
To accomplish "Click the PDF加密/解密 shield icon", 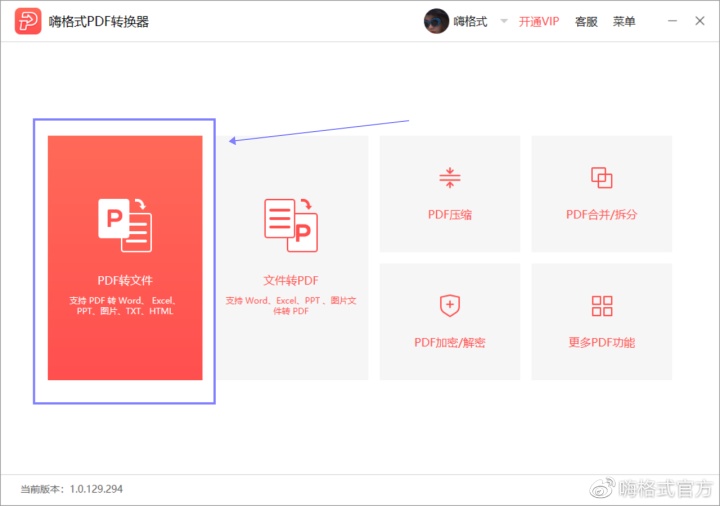I will point(450,305).
